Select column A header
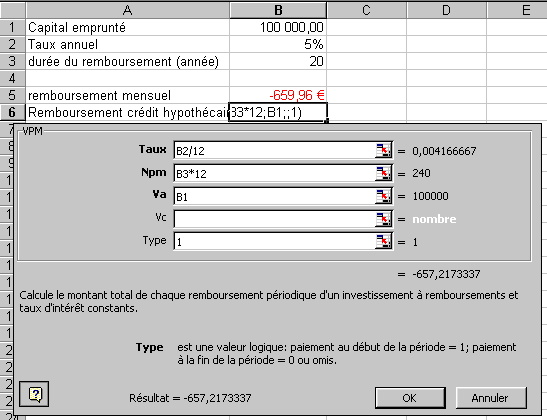 coord(127,10)
